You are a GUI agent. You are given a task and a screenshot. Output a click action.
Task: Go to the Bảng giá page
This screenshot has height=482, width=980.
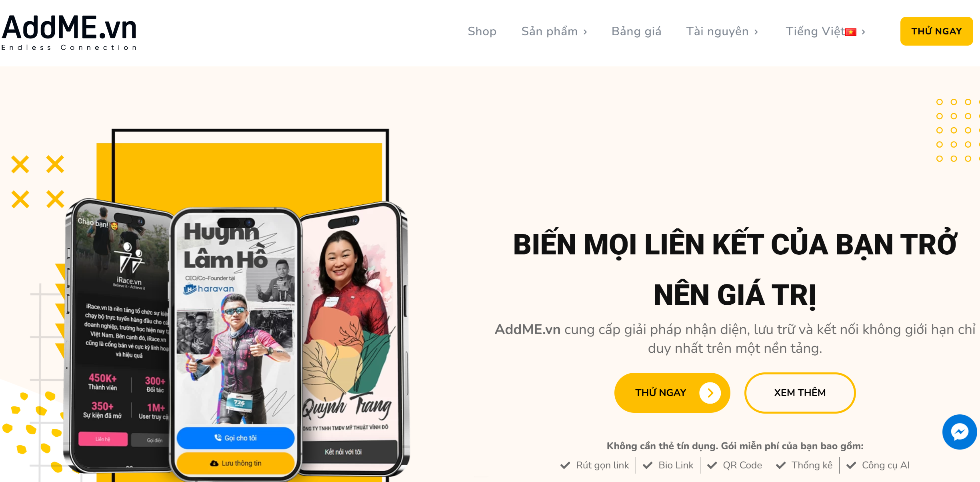pyautogui.click(x=636, y=31)
